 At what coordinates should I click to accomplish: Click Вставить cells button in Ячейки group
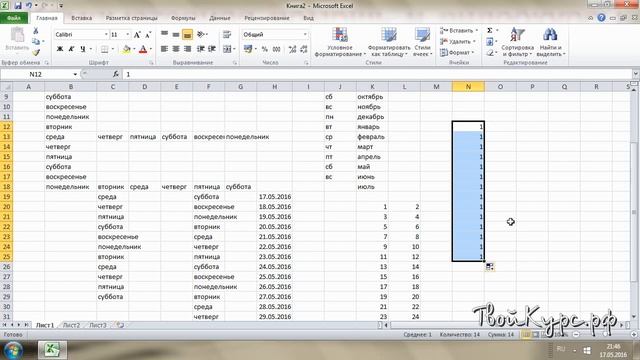[x=458, y=31]
